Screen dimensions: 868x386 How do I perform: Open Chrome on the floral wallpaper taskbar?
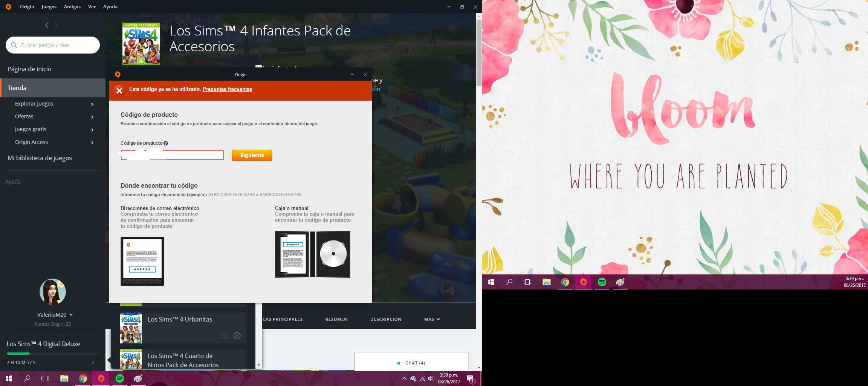[565, 282]
